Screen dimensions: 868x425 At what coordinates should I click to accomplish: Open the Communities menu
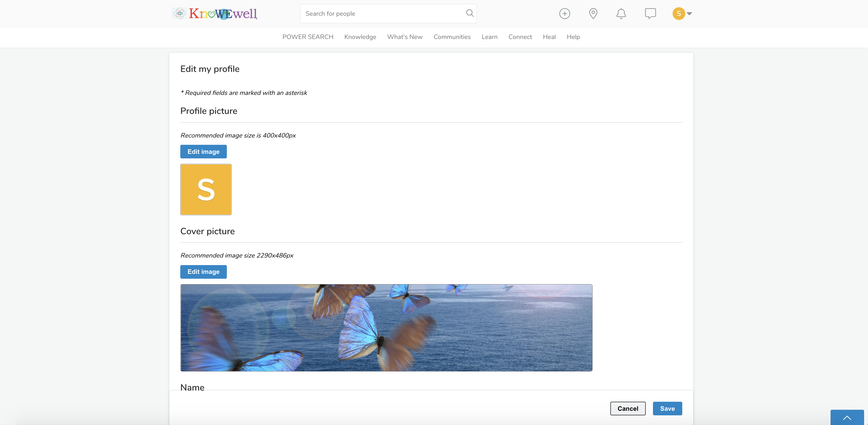(452, 37)
